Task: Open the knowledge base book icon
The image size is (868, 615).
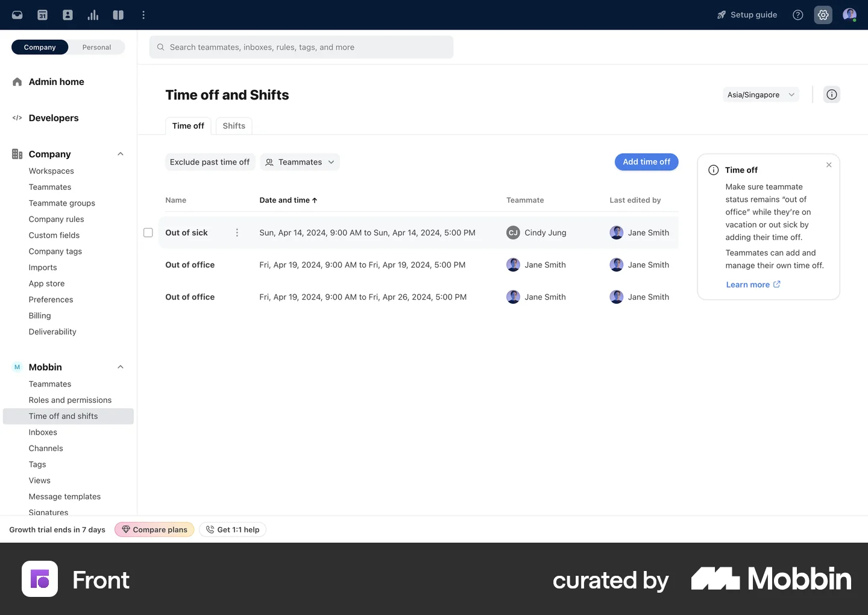Action: [x=118, y=15]
